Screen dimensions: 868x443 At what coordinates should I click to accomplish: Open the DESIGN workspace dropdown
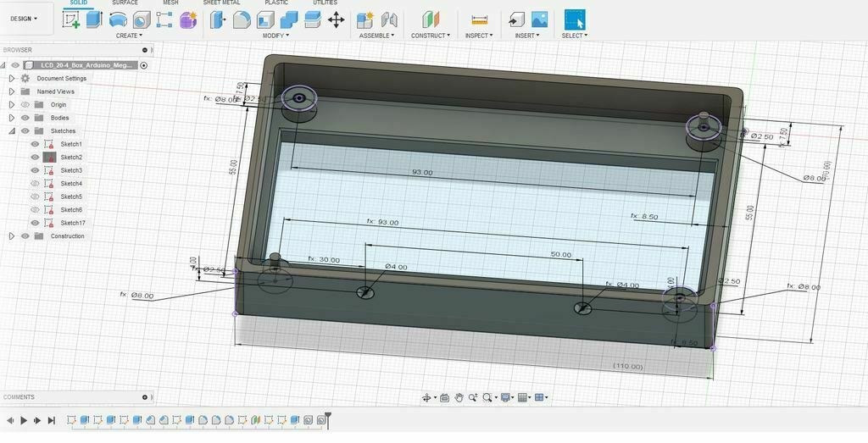pos(24,19)
